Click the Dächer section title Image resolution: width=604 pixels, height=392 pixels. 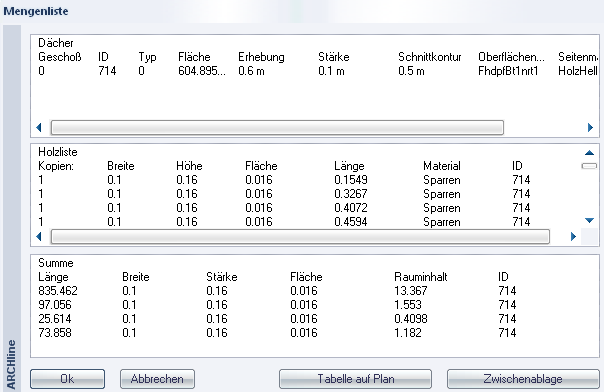(x=55, y=43)
